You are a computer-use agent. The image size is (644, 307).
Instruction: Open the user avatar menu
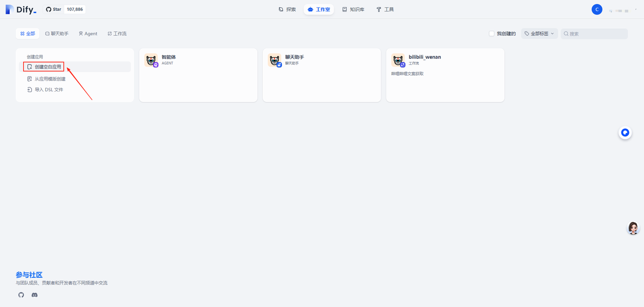tap(597, 10)
